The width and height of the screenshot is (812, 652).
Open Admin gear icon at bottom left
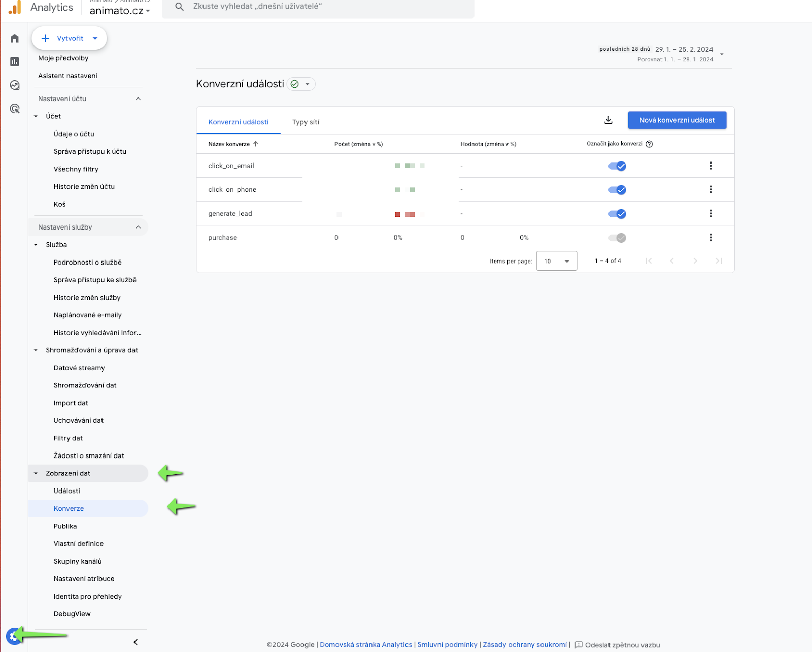tap(14, 636)
